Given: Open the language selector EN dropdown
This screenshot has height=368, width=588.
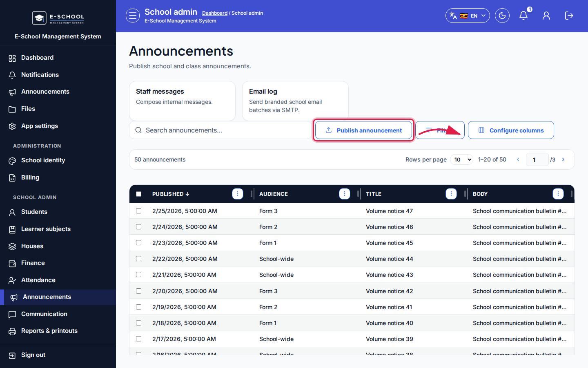Looking at the screenshot, I should tap(468, 16).
